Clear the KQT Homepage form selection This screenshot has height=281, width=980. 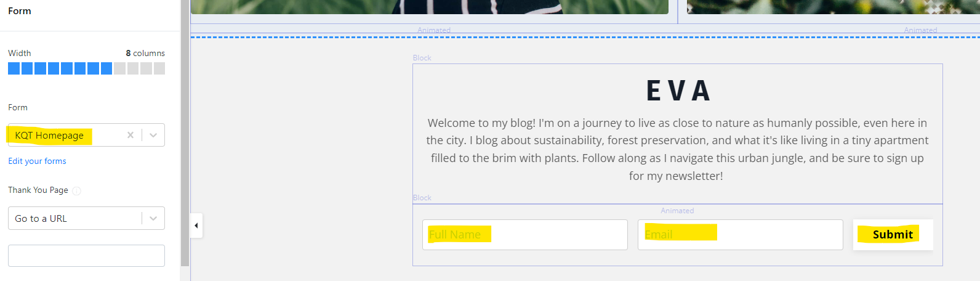click(130, 135)
